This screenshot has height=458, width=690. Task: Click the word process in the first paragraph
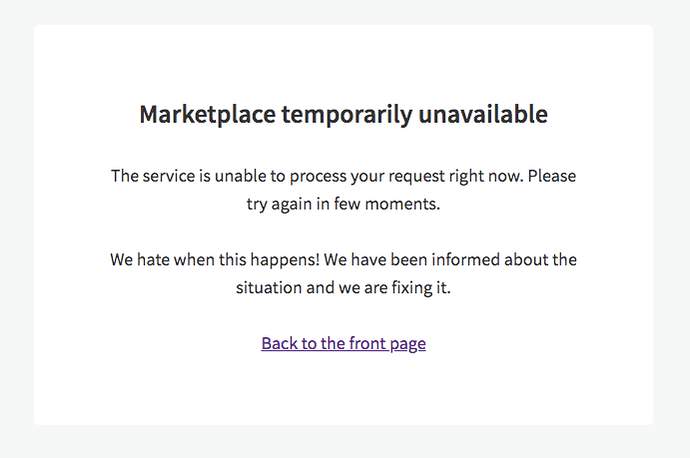(x=318, y=177)
